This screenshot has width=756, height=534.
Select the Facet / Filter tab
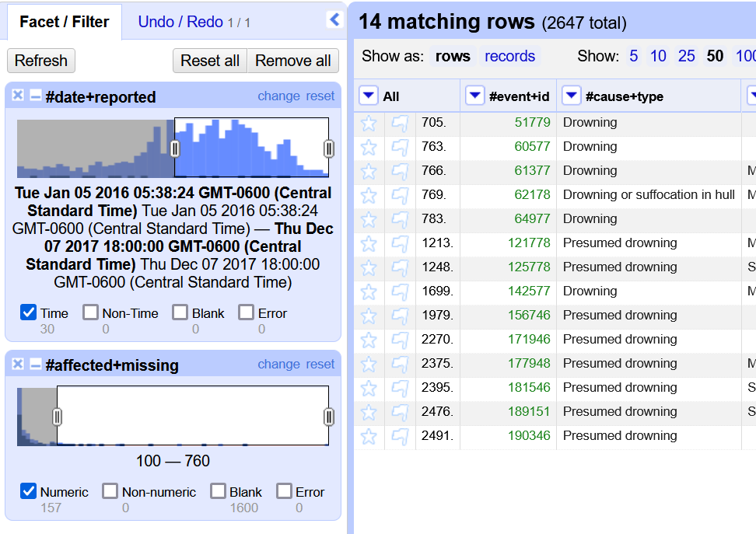[64, 22]
